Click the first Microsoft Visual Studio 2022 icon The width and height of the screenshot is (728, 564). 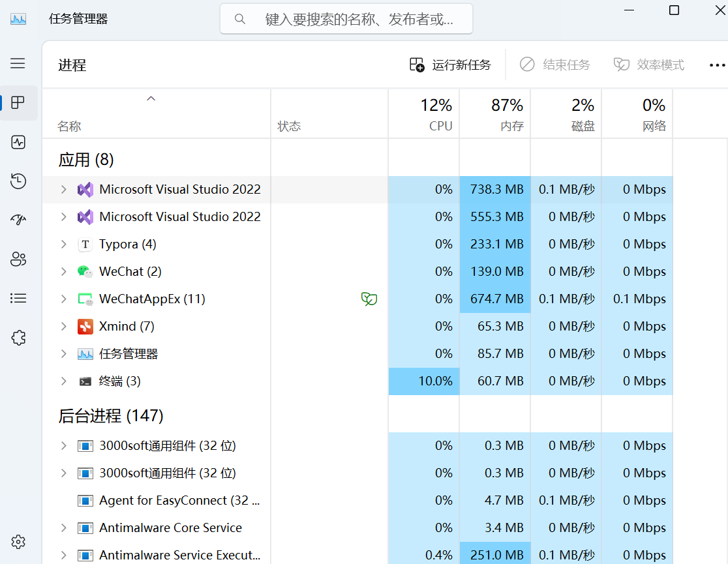click(85, 189)
